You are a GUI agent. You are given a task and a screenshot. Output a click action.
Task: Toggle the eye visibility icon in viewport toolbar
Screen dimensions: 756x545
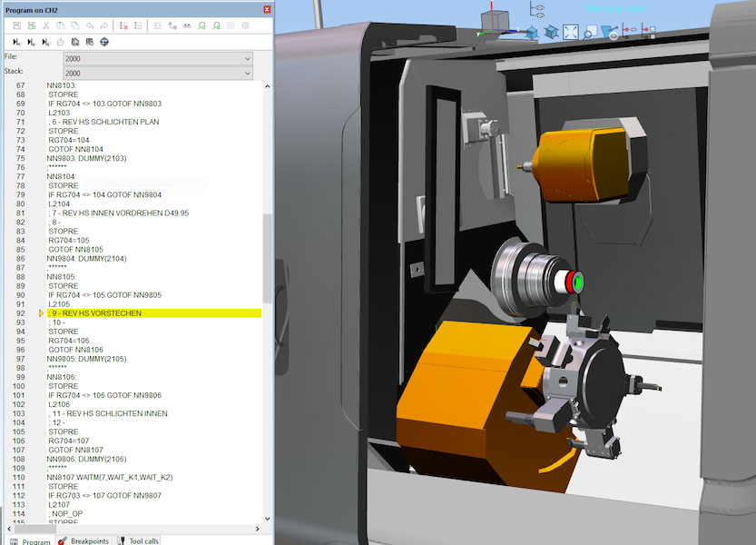(x=614, y=35)
